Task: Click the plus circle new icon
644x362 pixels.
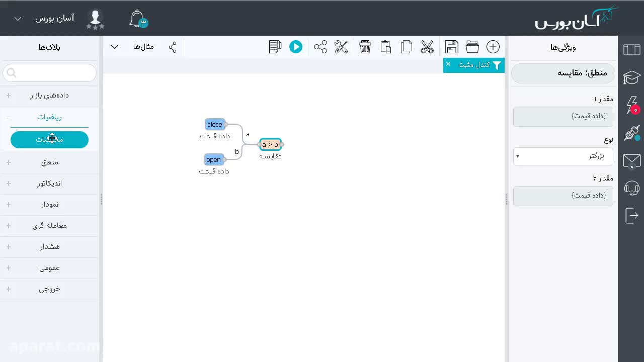Action: pyautogui.click(x=493, y=47)
